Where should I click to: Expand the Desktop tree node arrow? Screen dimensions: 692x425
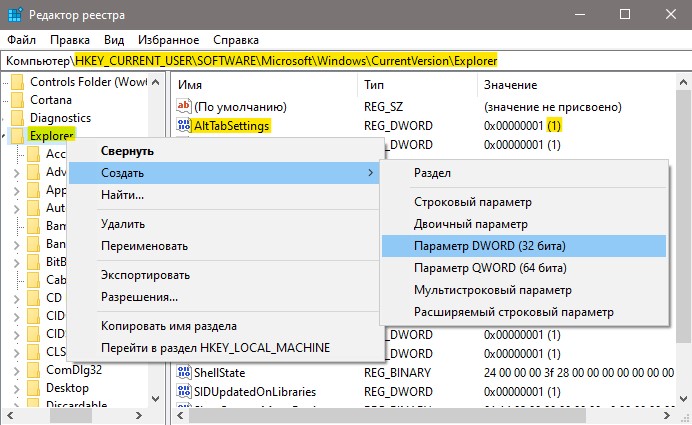point(17,389)
